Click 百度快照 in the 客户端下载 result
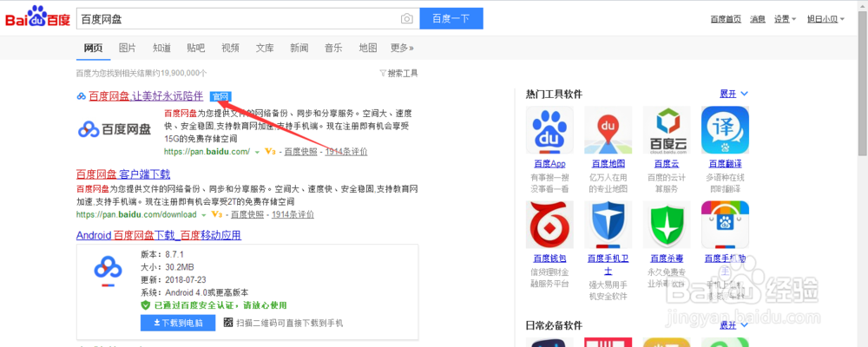868x347 pixels. 247,215
